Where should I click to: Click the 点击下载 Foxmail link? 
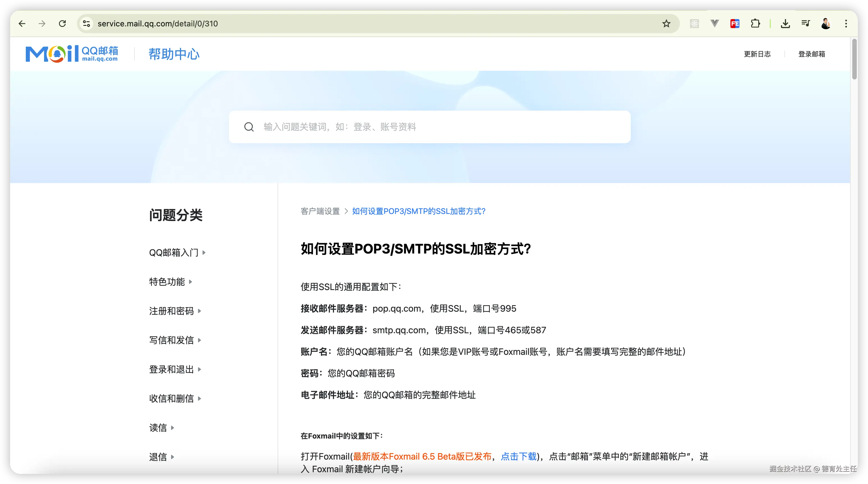point(518,456)
